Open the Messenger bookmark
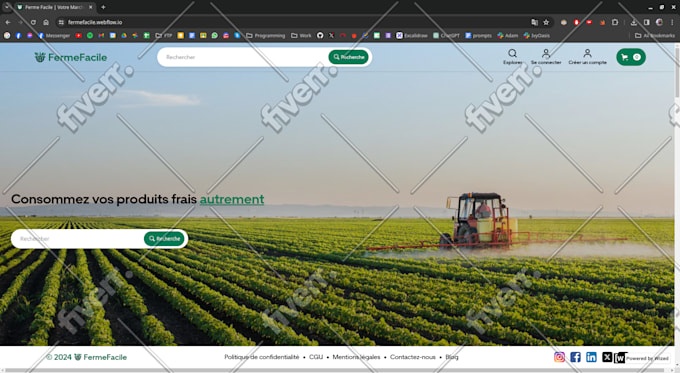Image resolution: width=680 pixels, height=373 pixels. coord(54,36)
